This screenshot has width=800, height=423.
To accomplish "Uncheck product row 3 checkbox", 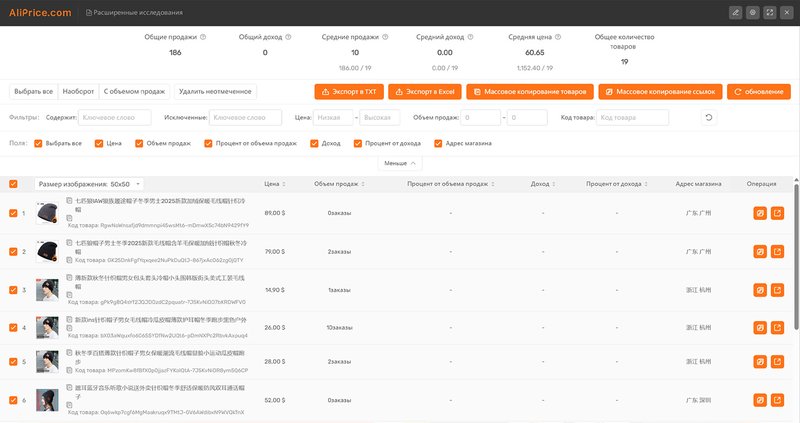I will click(13, 290).
